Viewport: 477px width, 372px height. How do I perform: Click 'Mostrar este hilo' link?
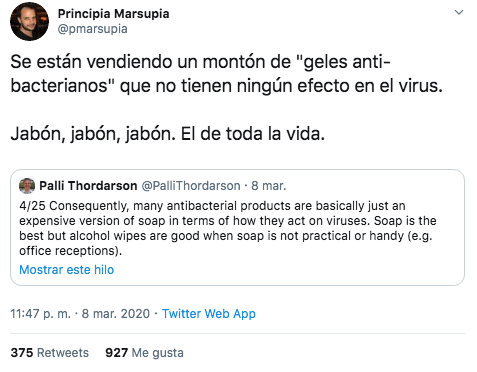click(x=67, y=270)
